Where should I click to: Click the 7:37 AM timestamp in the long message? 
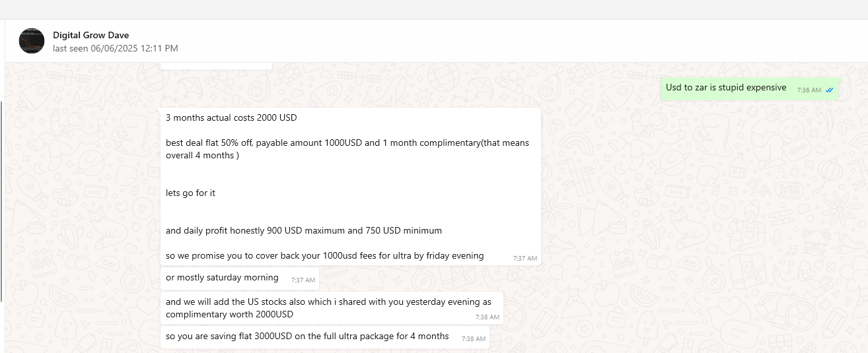click(x=525, y=259)
